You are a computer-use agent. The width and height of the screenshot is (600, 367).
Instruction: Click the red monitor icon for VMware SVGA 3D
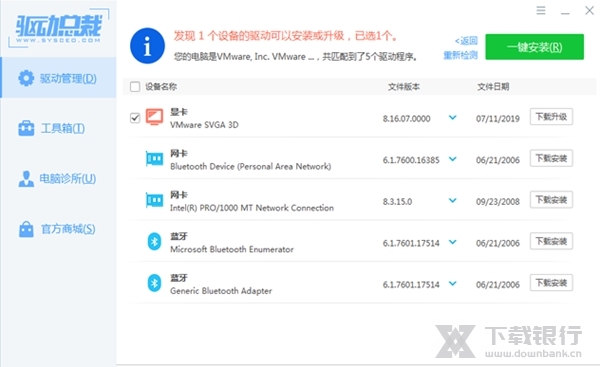click(154, 117)
